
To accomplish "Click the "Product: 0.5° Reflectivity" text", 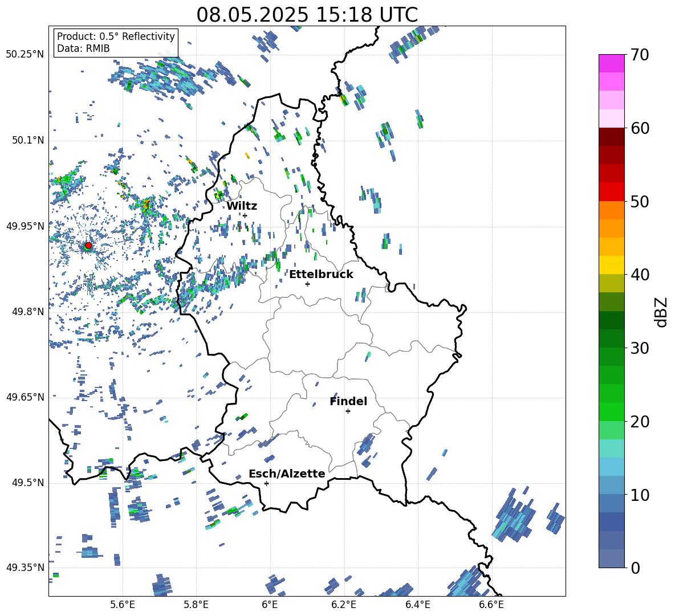I will pos(116,36).
